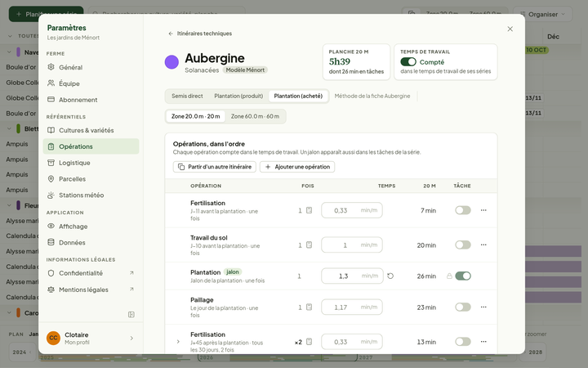Click note icon on the x2 Fertilisation row

coord(309,342)
